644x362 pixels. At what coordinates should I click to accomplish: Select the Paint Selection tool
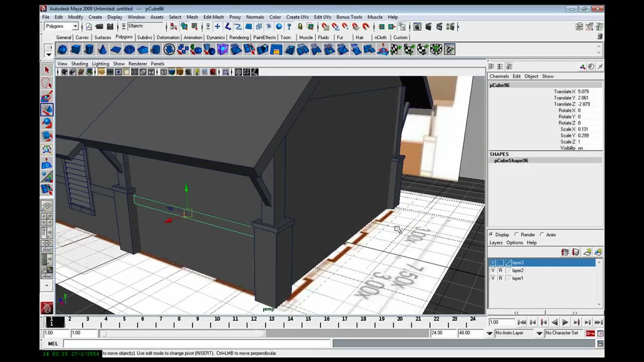(47, 97)
